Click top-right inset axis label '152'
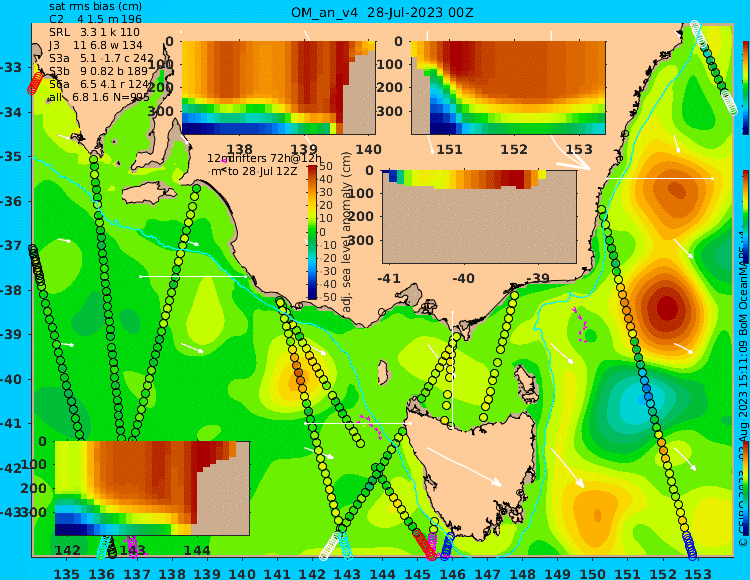This screenshot has width=750, height=580. [x=514, y=150]
